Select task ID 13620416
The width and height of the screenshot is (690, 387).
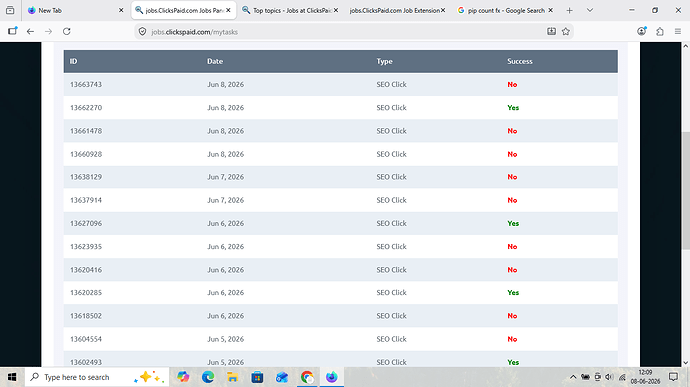[86, 270]
